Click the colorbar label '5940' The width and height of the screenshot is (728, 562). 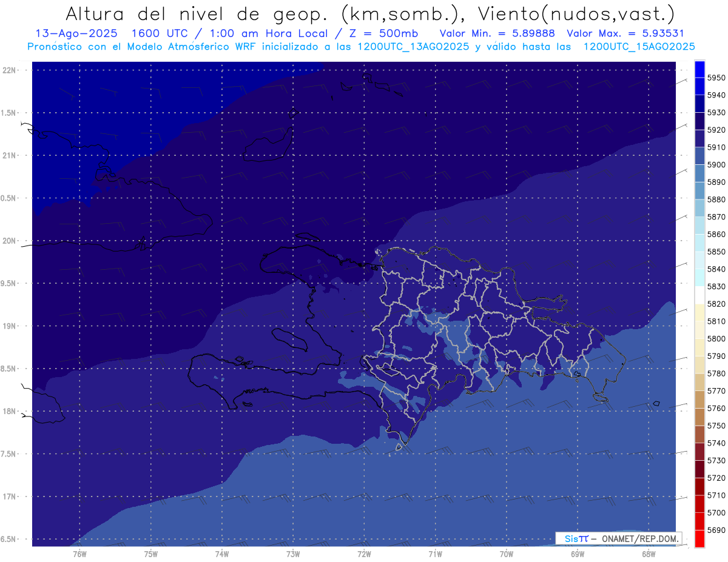[x=716, y=95]
